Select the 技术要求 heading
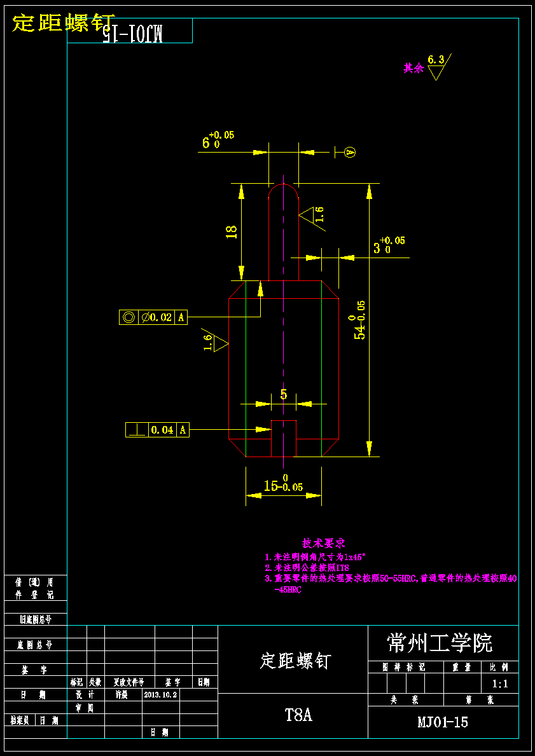The height and width of the screenshot is (756, 535). (323, 544)
